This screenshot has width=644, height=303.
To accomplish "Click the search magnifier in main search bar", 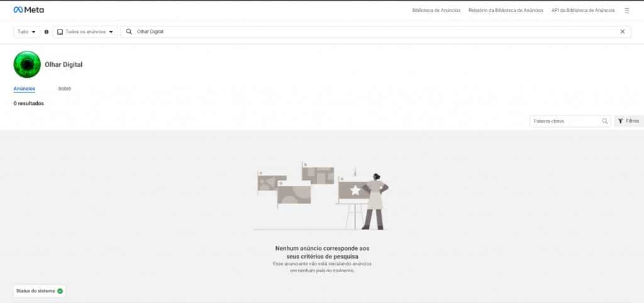I will click(129, 31).
